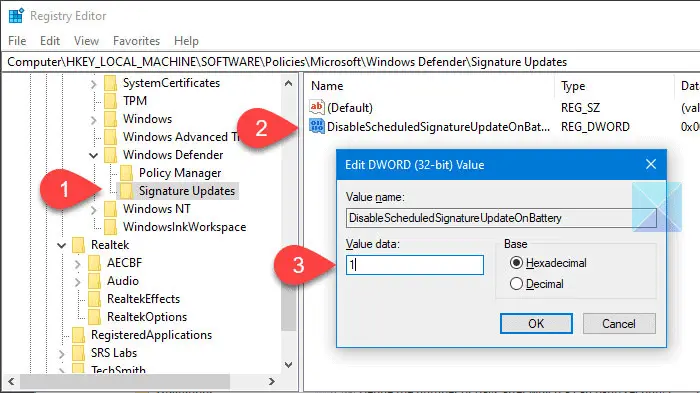
Task: Collapse the Realtek tree node
Action: pyautogui.click(x=62, y=245)
